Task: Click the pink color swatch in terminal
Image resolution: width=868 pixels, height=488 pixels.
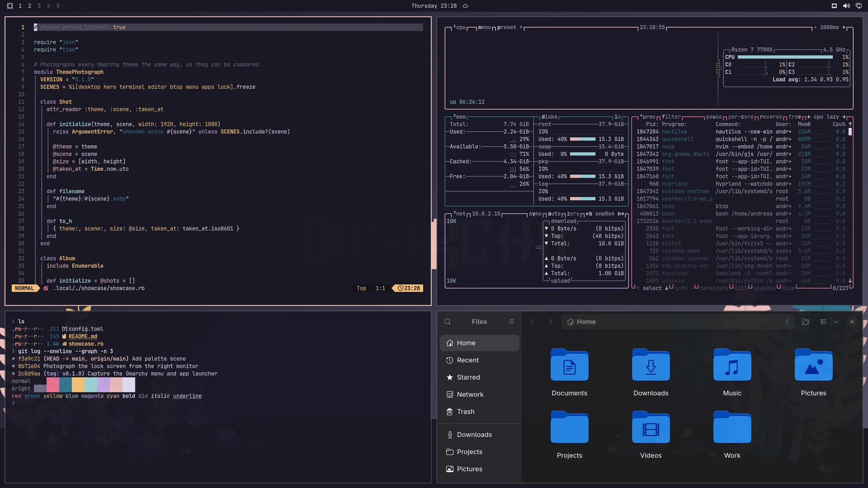Action: pyautogui.click(x=52, y=385)
